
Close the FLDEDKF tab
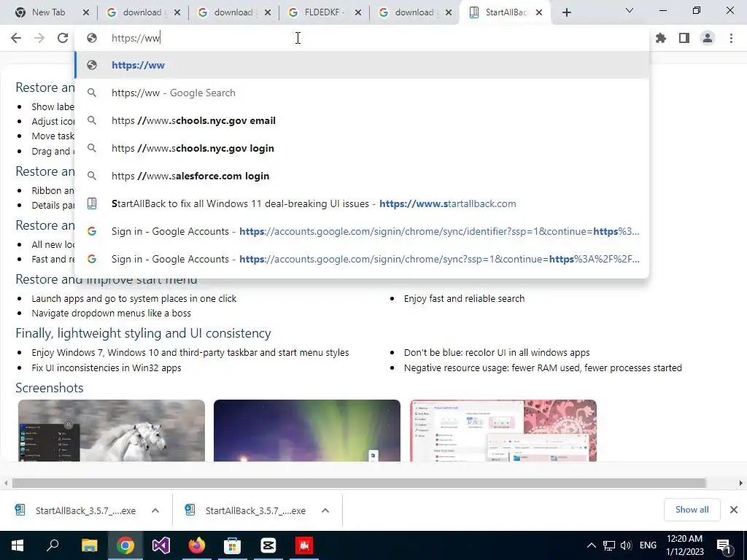pyautogui.click(x=357, y=12)
